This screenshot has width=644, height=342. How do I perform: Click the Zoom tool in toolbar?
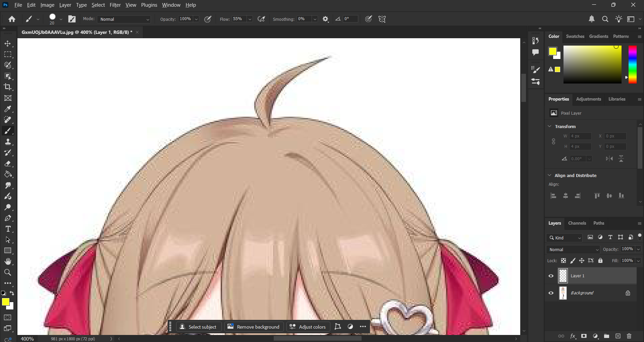point(8,272)
